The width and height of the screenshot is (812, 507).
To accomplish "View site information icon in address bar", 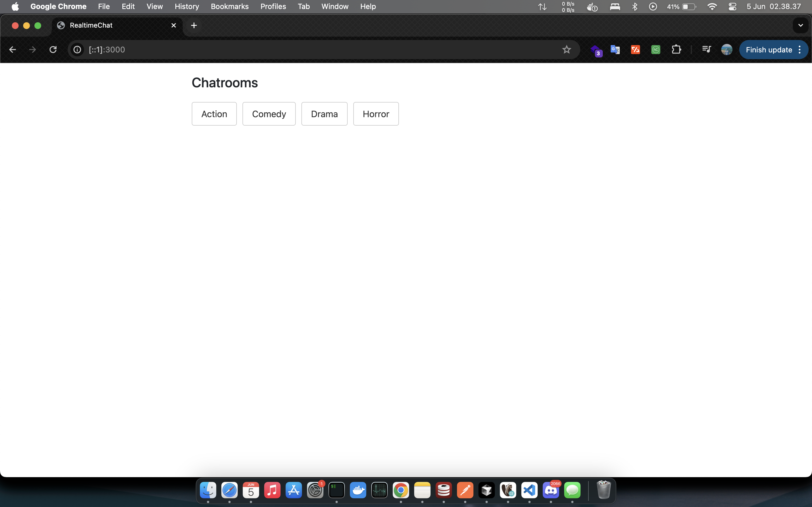I will (x=77, y=50).
